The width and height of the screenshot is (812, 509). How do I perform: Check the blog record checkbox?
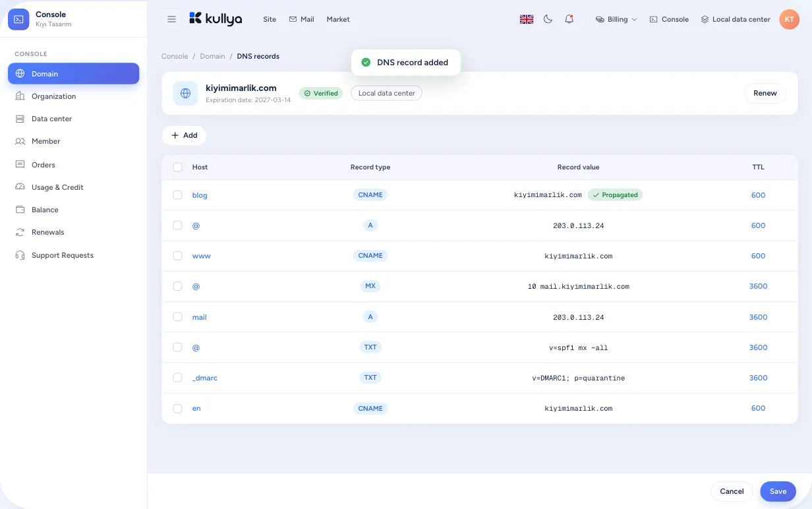(177, 195)
